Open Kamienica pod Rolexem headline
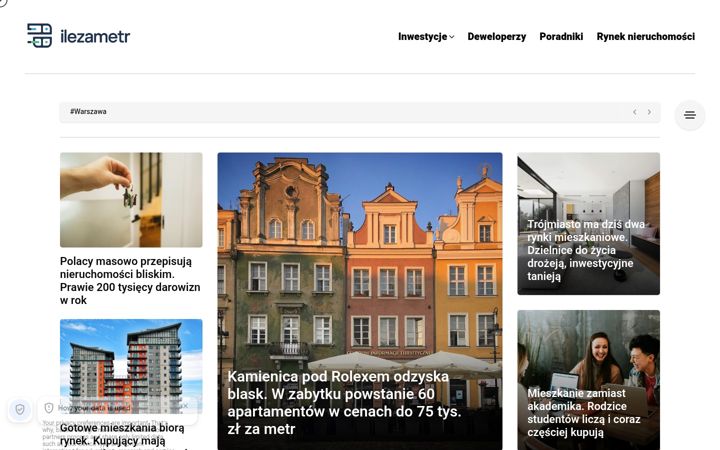 click(344, 403)
